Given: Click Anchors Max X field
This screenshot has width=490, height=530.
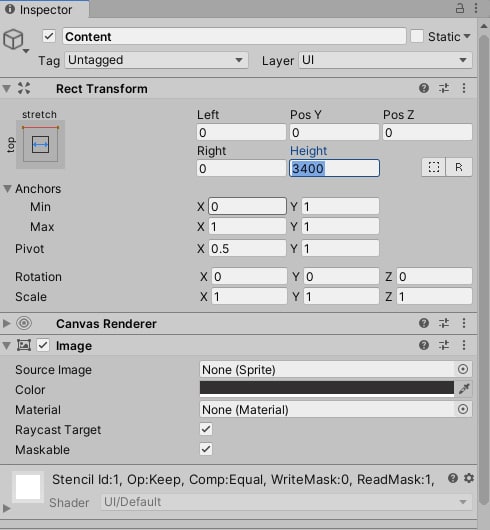Looking at the screenshot, I should tap(247, 226).
